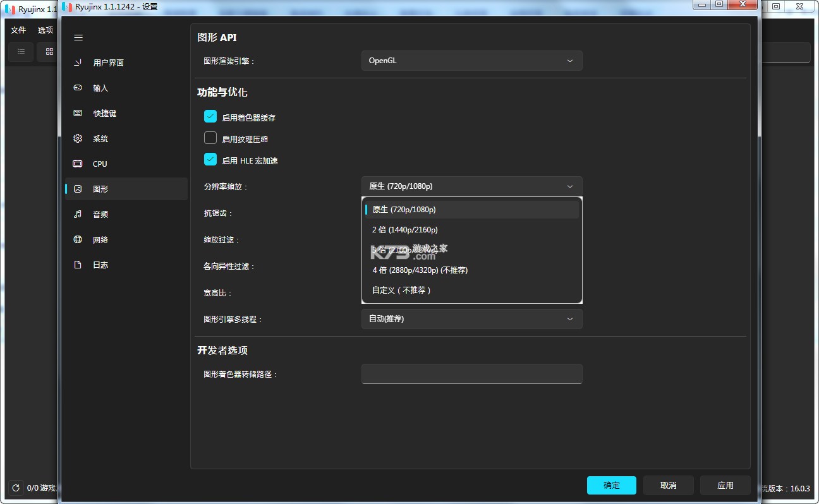Click the 宽高比 label

218,293
